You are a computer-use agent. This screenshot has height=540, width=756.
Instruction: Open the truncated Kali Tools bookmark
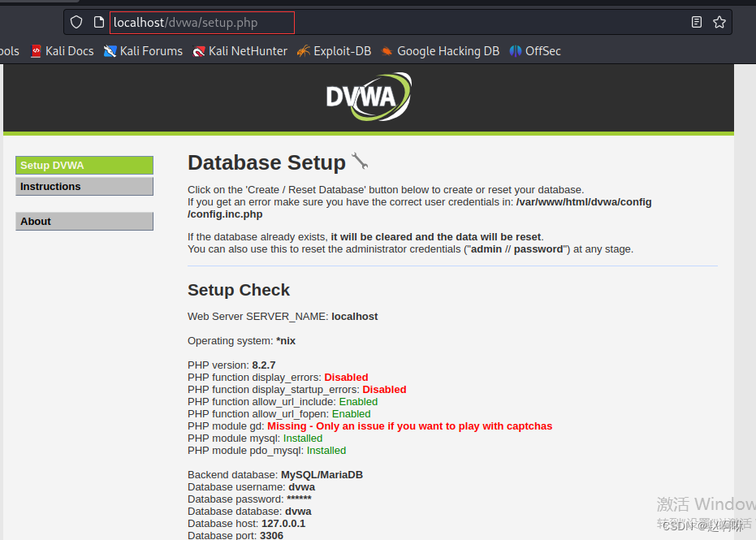point(8,50)
